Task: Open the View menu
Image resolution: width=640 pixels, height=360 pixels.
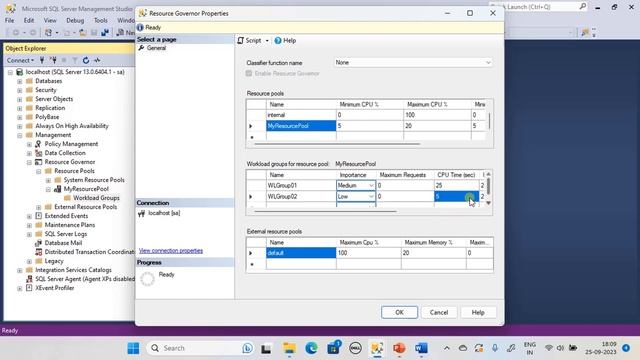Action: [x=50, y=20]
